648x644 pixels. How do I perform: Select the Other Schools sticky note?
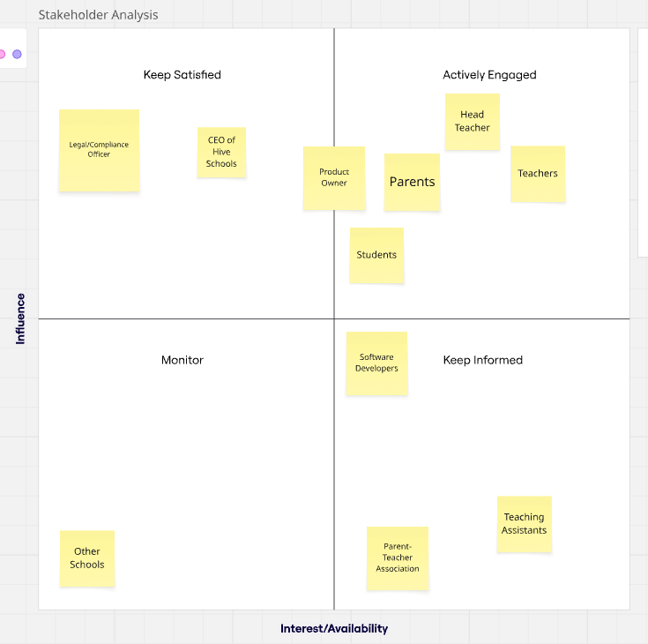87,558
